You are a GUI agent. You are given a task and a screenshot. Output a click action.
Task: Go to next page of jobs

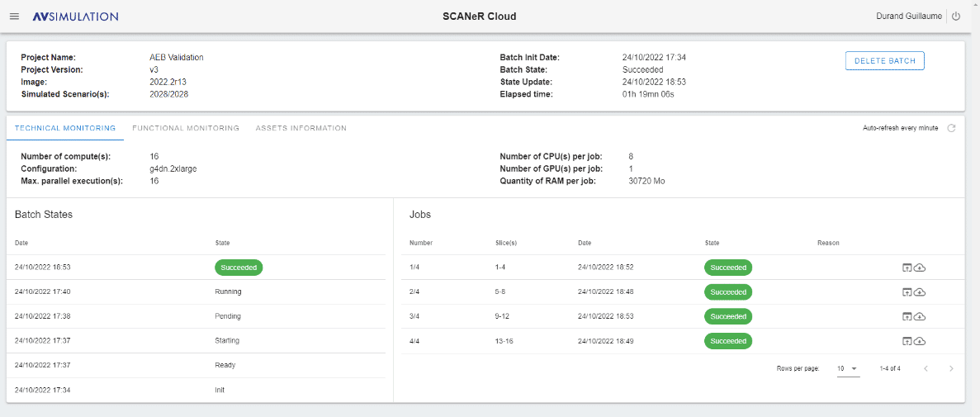click(x=951, y=368)
